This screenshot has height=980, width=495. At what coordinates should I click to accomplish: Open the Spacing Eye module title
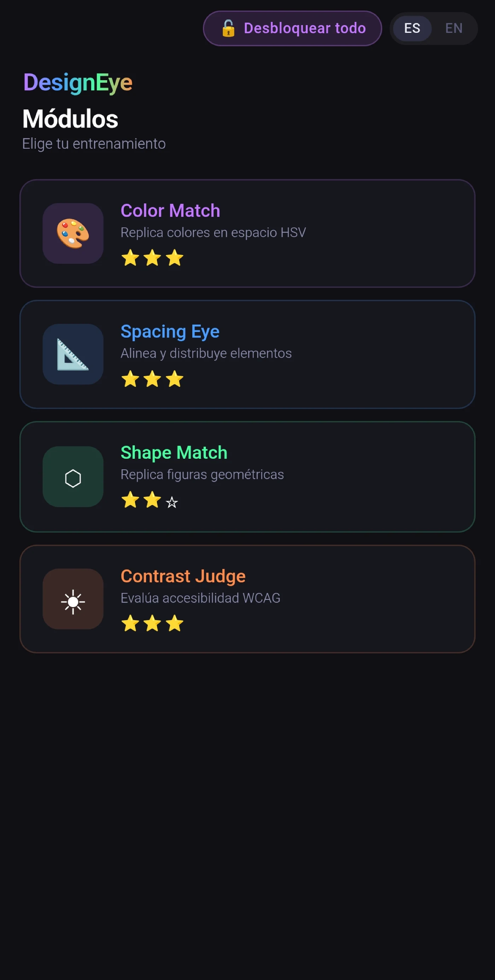pyautogui.click(x=170, y=332)
